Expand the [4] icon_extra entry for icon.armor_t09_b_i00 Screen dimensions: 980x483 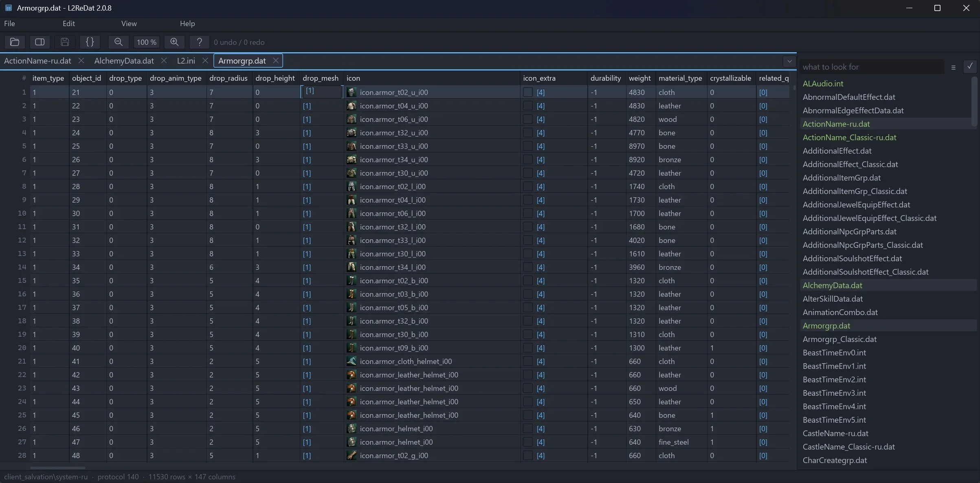541,348
